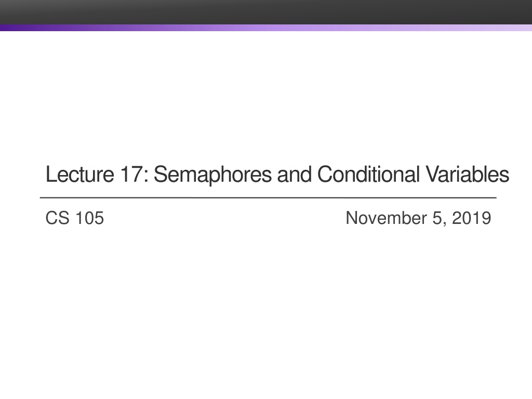Click the middle of the purple gradient strip
This screenshot has height=399, width=532.
(x=266, y=28)
